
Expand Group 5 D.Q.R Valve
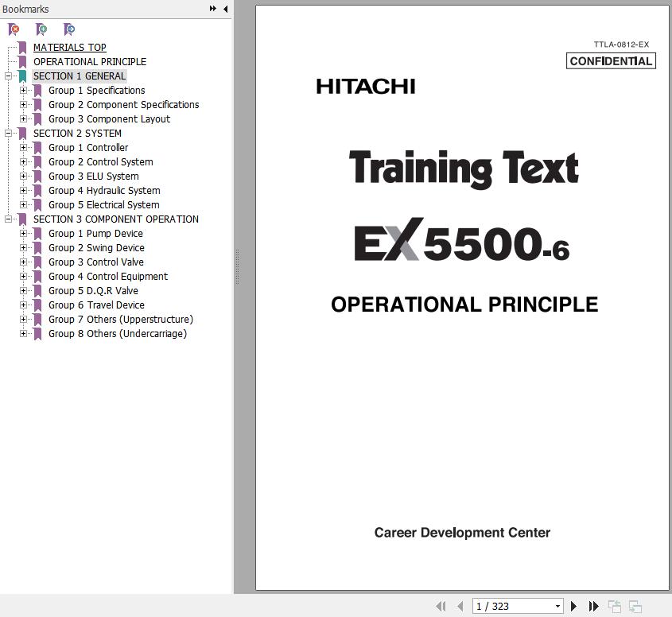(23, 290)
